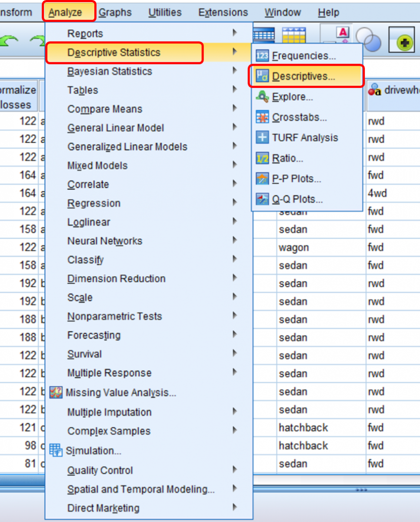Click the Missing Value Analysis icon
This screenshot has height=522, width=420.
pos(57,392)
